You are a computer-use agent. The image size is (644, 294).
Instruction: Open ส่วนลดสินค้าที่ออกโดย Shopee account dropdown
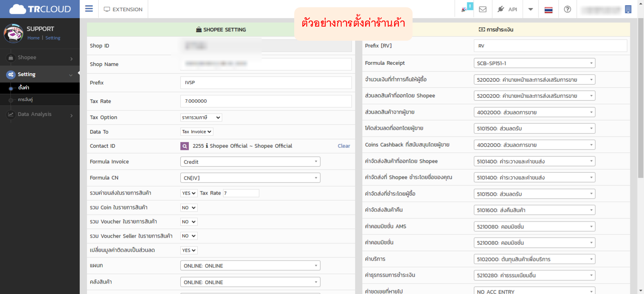click(534, 96)
